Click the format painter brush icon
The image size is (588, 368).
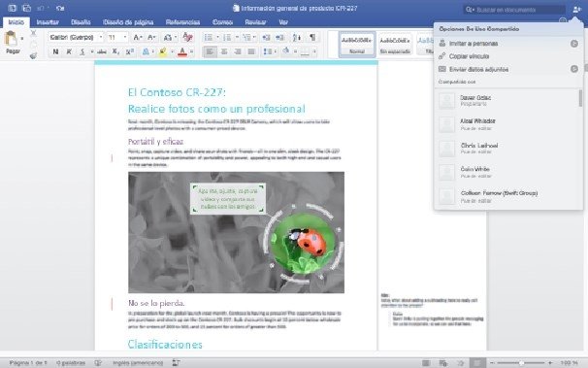tap(33, 56)
